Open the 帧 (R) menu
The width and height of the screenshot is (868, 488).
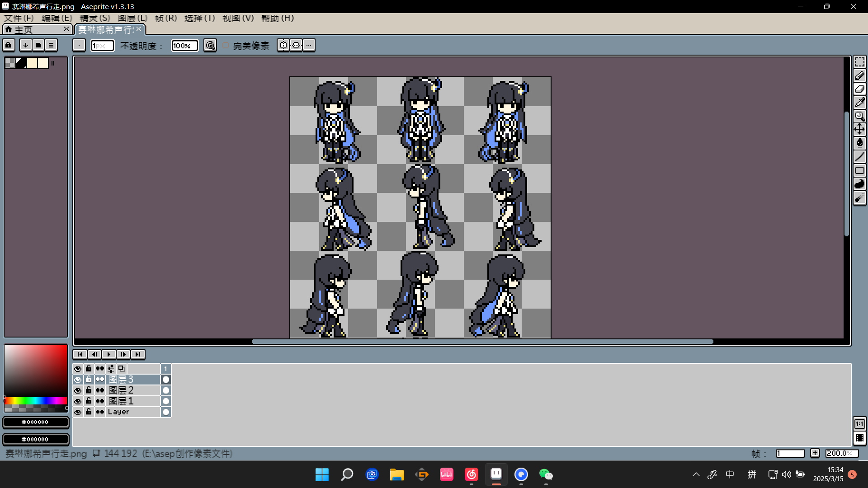click(166, 19)
